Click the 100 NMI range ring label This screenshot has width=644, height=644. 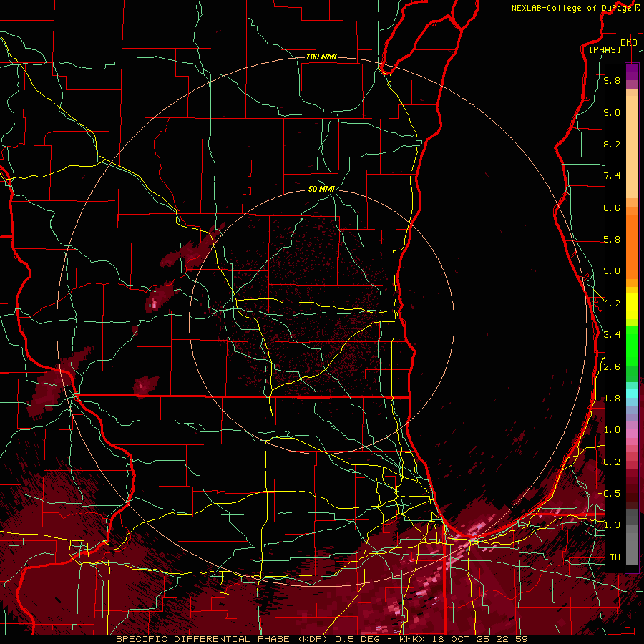pos(321,57)
